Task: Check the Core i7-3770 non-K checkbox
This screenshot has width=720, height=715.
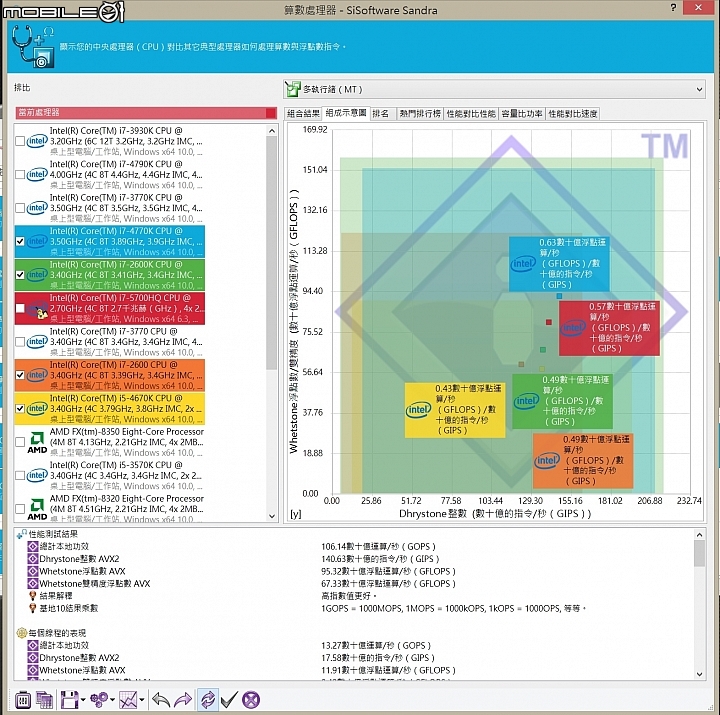Action: (20, 342)
